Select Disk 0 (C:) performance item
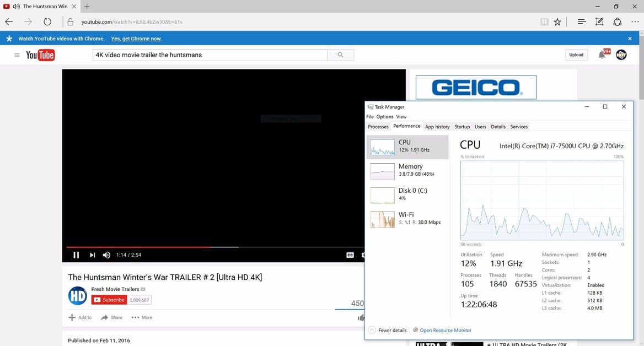 pyautogui.click(x=407, y=195)
